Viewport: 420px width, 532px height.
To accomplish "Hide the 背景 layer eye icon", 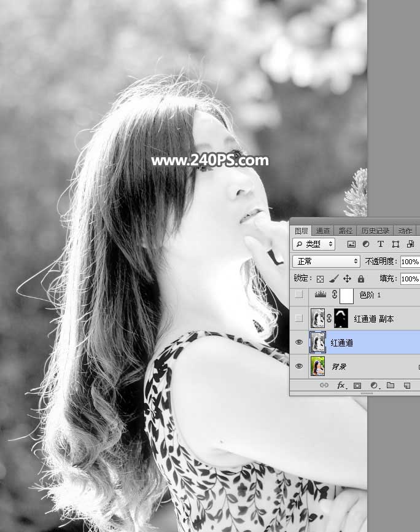I will pyautogui.click(x=299, y=367).
